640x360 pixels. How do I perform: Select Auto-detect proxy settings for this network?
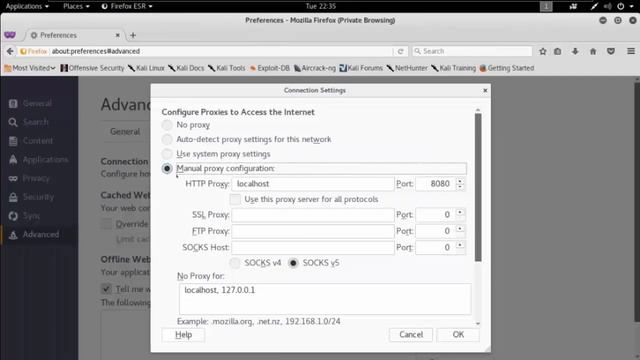tap(167, 140)
